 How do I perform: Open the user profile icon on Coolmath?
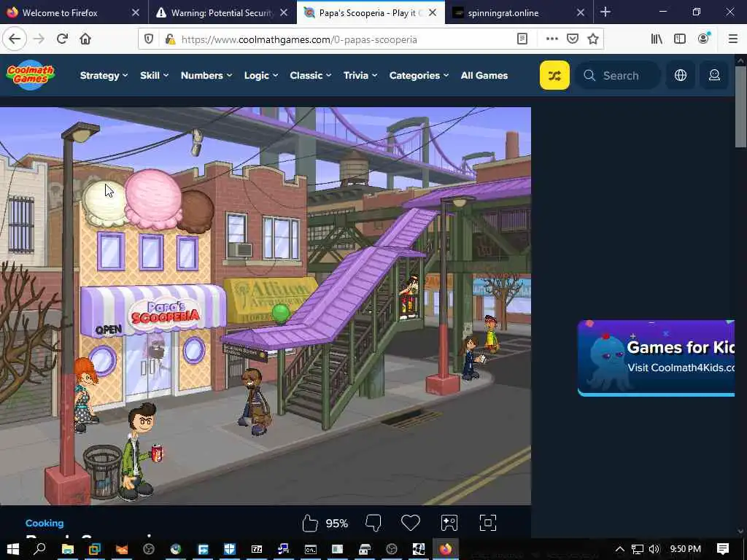(714, 75)
